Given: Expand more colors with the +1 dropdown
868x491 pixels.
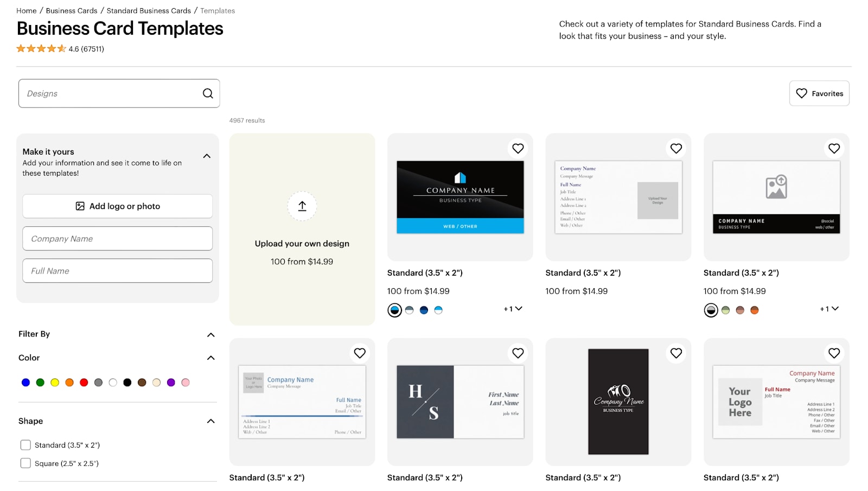Looking at the screenshot, I should pyautogui.click(x=512, y=309).
